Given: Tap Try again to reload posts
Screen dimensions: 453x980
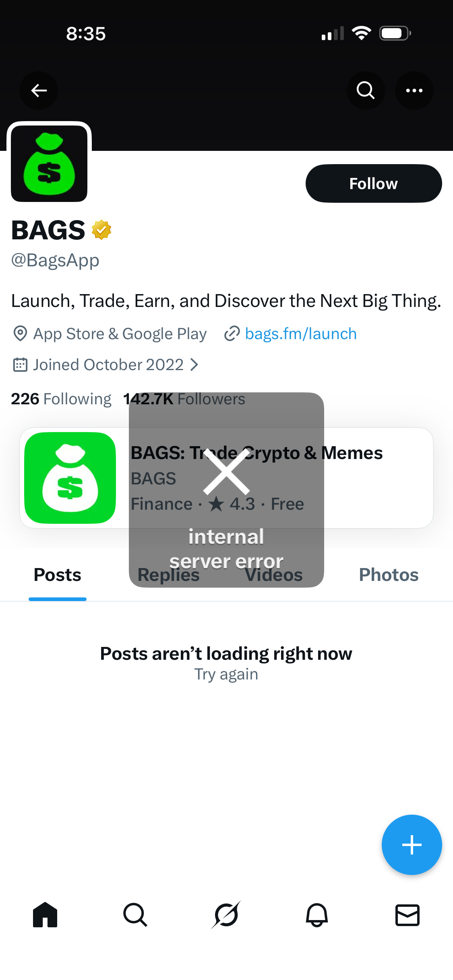Looking at the screenshot, I should pos(226,674).
